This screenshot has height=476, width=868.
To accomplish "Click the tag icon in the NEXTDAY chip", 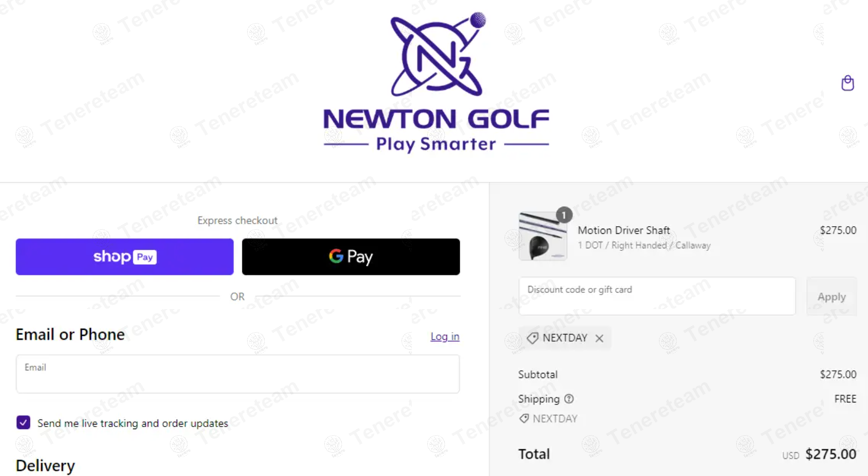I will coord(532,338).
